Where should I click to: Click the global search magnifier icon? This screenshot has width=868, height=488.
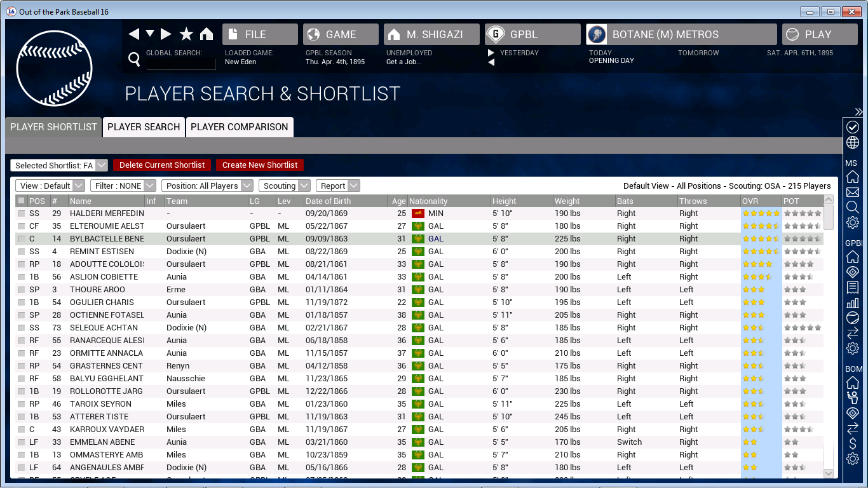point(134,60)
